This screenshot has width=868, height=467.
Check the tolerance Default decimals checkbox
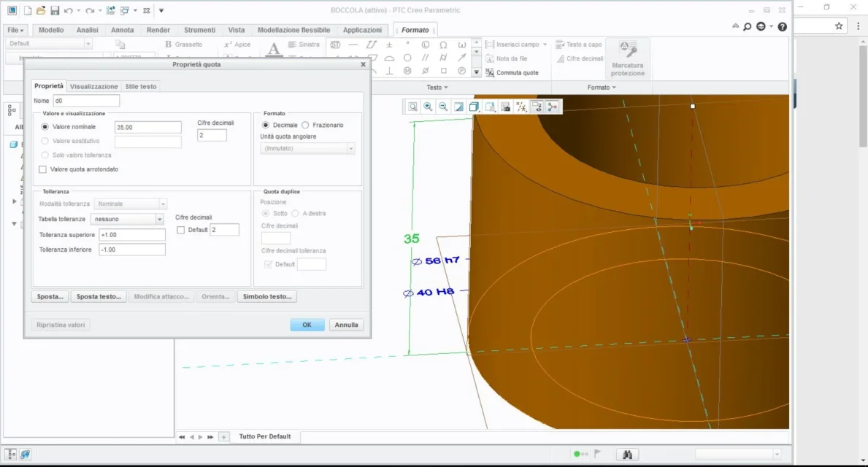(180, 230)
